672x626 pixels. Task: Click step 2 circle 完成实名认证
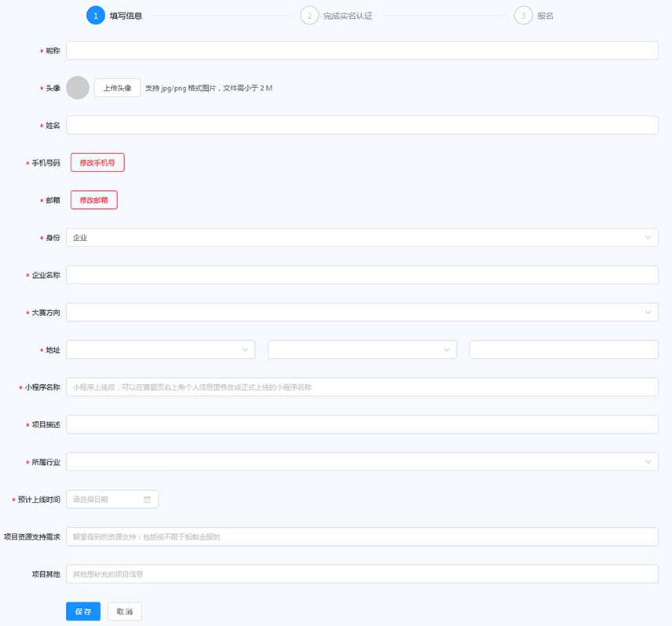(309, 16)
